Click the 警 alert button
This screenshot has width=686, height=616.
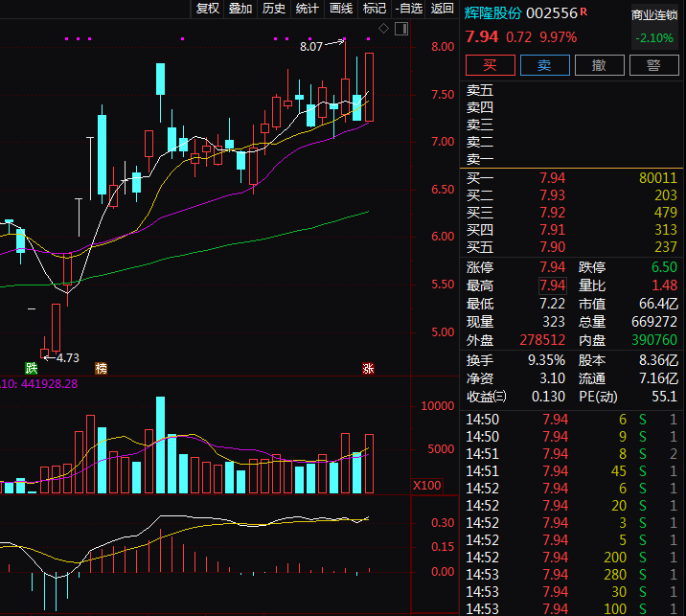pyautogui.click(x=653, y=65)
